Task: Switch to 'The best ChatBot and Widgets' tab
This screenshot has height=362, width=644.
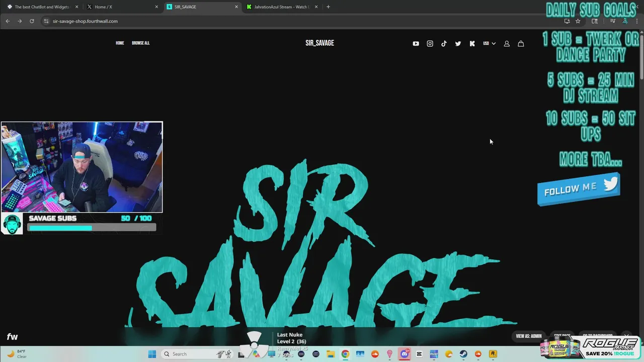Action: tap(43, 7)
